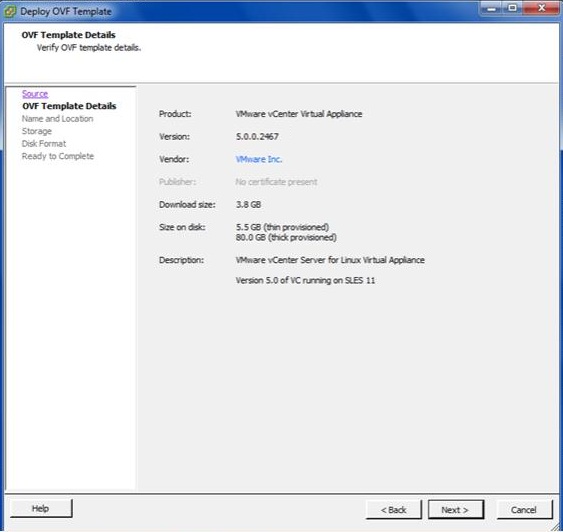The width and height of the screenshot is (563, 532).
Task: Close the Deploy OVF Template dialog
Action: tap(541, 8)
